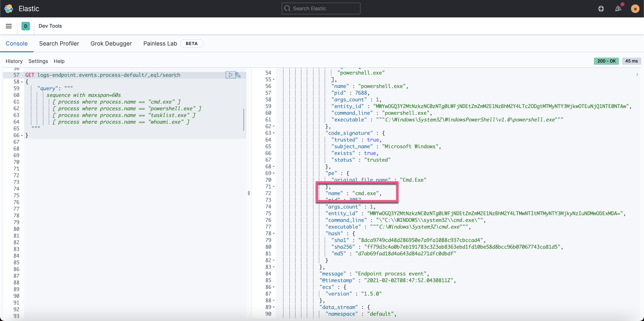Screen dimensions: 644x321
Task: Switch to the Search Profiler tab
Action: pos(59,44)
